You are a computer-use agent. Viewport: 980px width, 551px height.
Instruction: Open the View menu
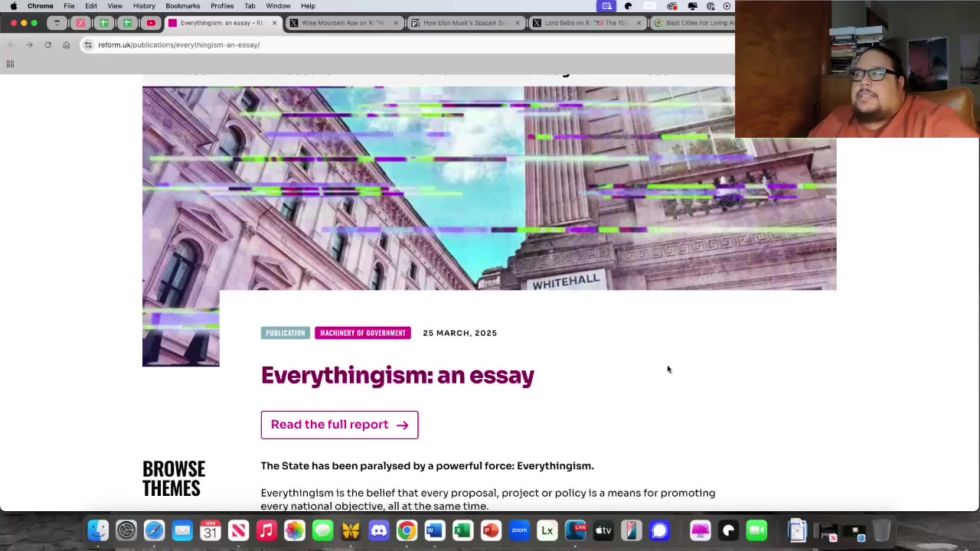pos(115,6)
